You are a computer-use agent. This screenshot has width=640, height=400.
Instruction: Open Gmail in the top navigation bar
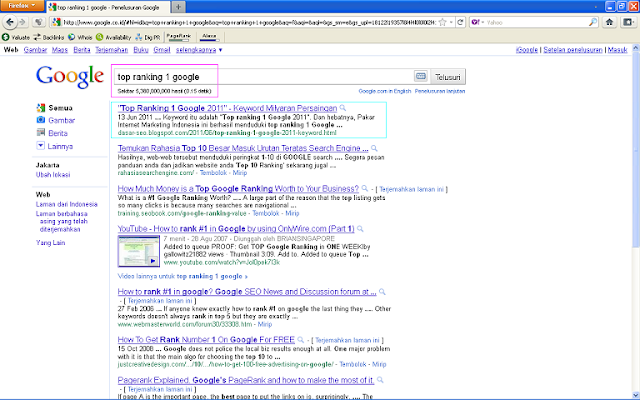(162, 50)
